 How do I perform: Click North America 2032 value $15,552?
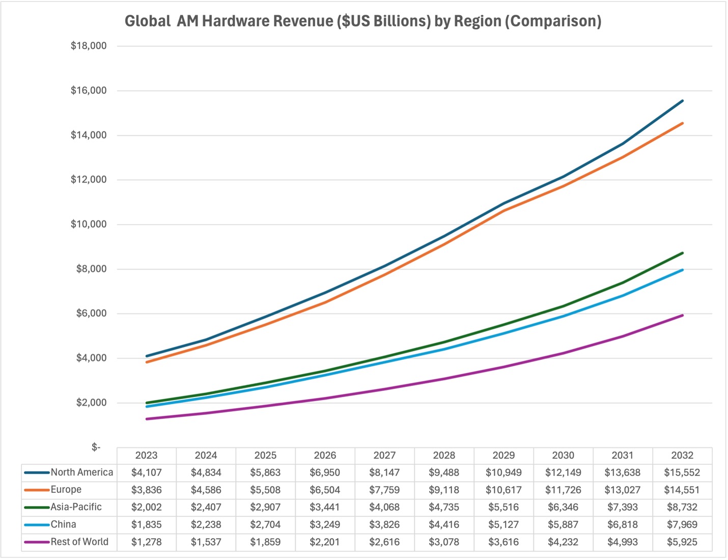point(682,472)
